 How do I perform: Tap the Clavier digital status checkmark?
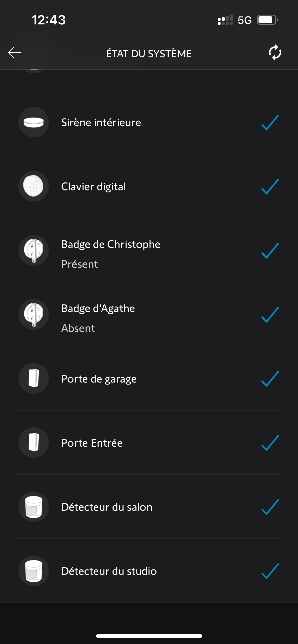click(270, 186)
